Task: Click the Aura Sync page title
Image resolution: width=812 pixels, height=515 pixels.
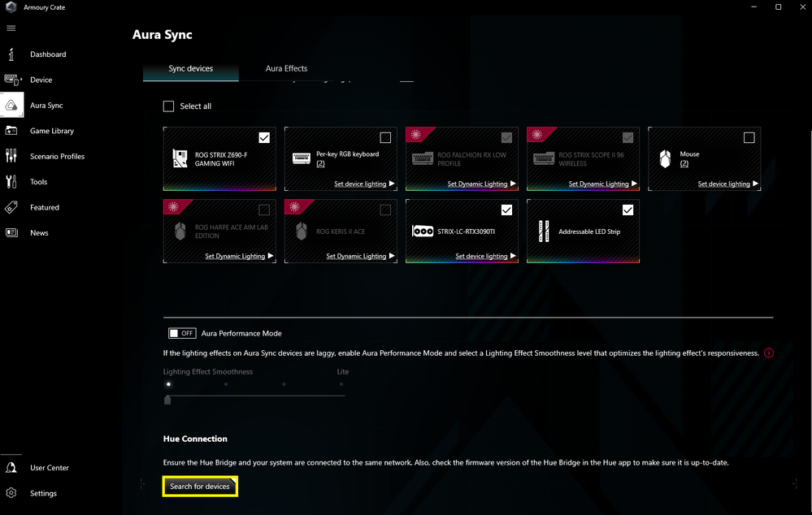Action: click(x=162, y=35)
